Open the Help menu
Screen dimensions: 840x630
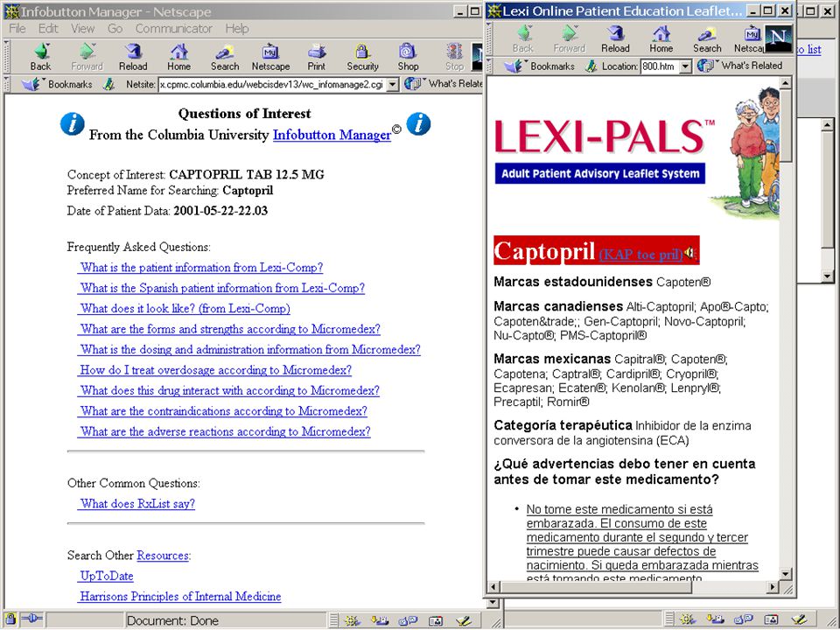237,28
